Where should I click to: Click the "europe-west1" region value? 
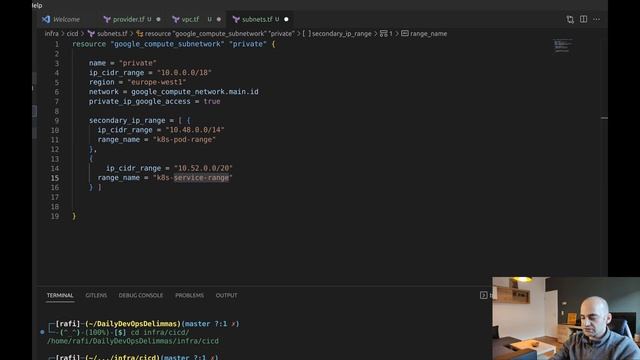tap(157, 82)
